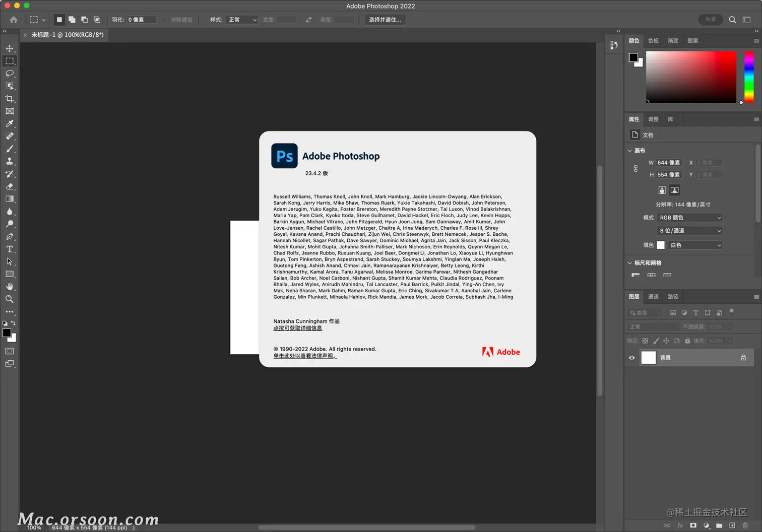Viewport: 762px width, 532px height.
Task: Set canvas to portrait orientation
Action: 662,190
